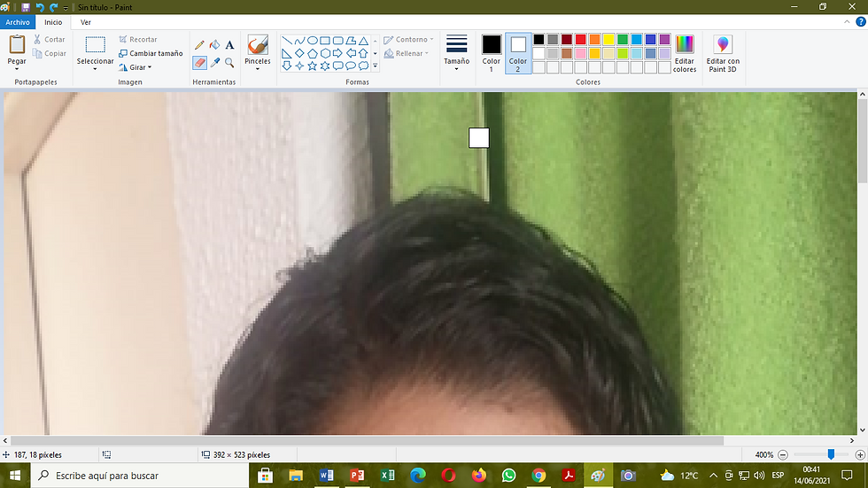Image resolution: width=868 pixels, height=488 pixels.
Task: Choose the straight line shape
Action: 287,41
